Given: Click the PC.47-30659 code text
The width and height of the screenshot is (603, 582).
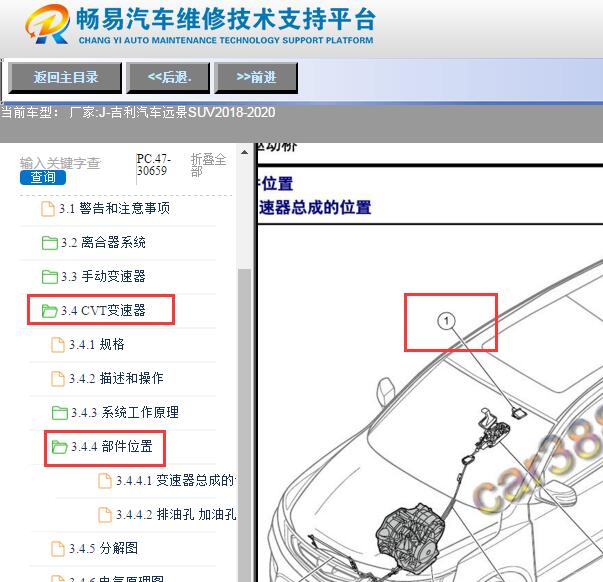Looking at the screenshot, I should pyautogui.click(x=153, y=165).
